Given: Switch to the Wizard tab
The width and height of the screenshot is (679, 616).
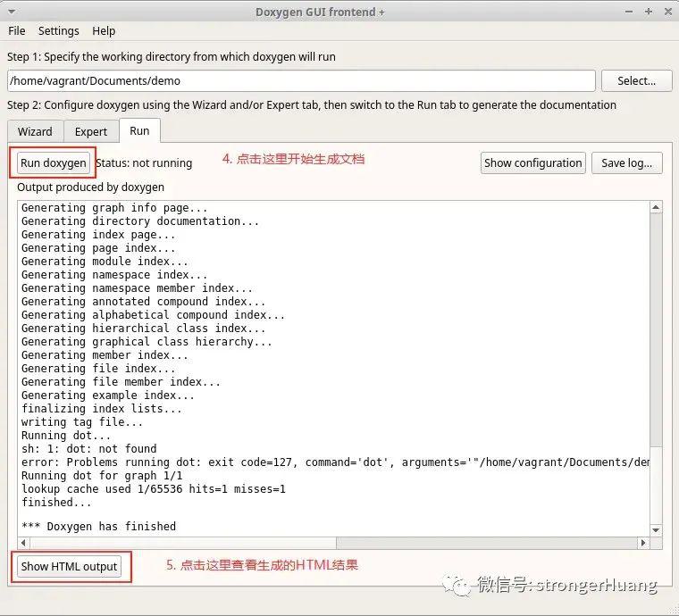Looking at the screenshot, I should 35,131.
